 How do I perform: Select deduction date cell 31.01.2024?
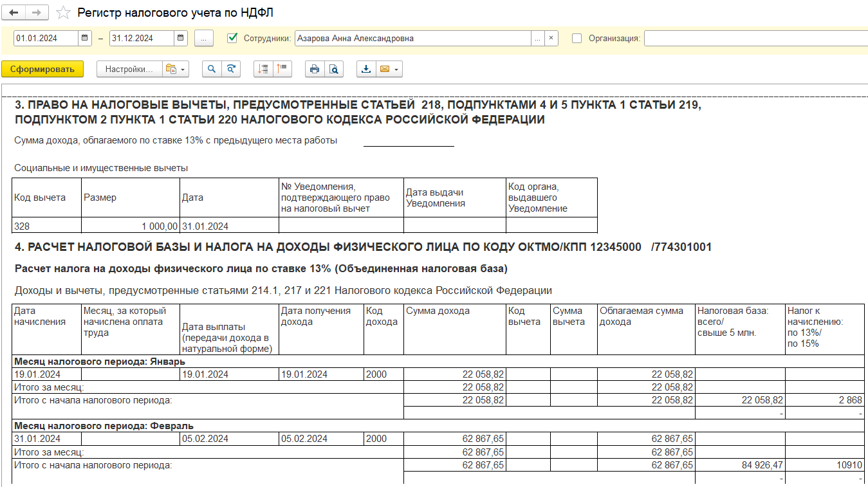229,226
